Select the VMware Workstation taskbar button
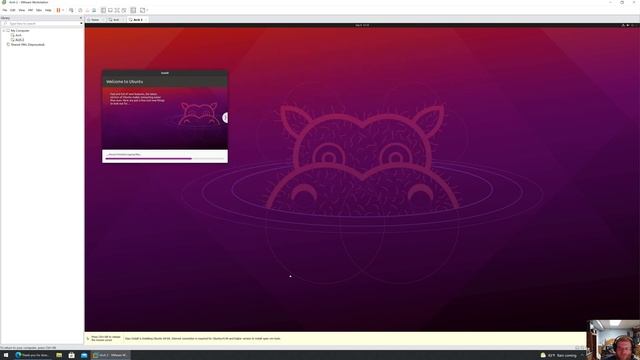640x360 pixels. tap(110, 355)
